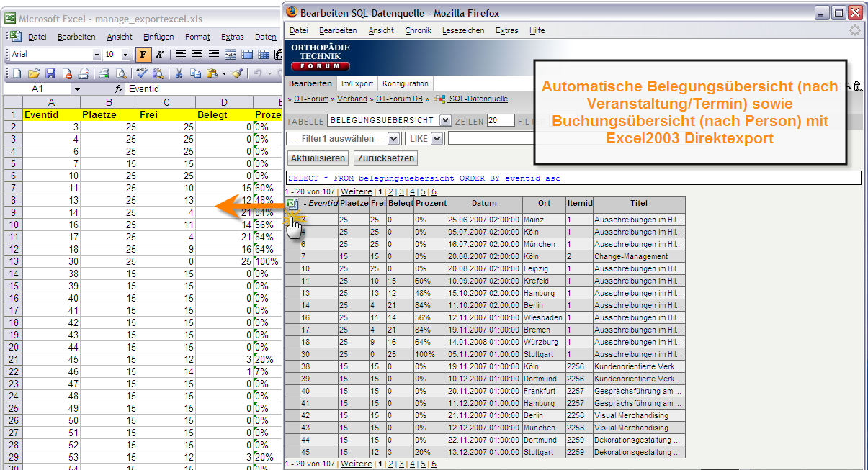
Task: Open Firefox's Hilfe menu
Action: 537,30
